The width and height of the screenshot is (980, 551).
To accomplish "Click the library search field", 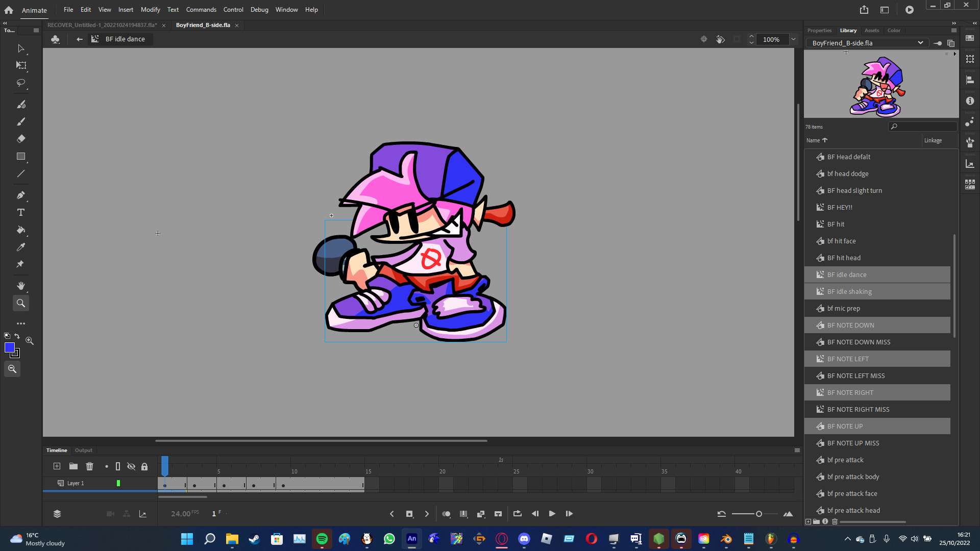I will [x=923, y=127].
